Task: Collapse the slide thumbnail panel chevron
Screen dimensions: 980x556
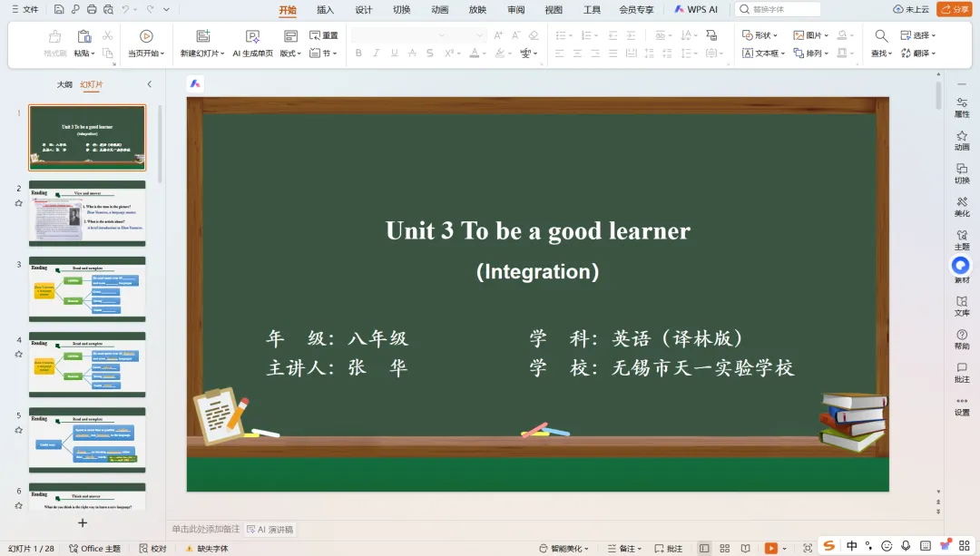Action: click(x=150, y=84)
